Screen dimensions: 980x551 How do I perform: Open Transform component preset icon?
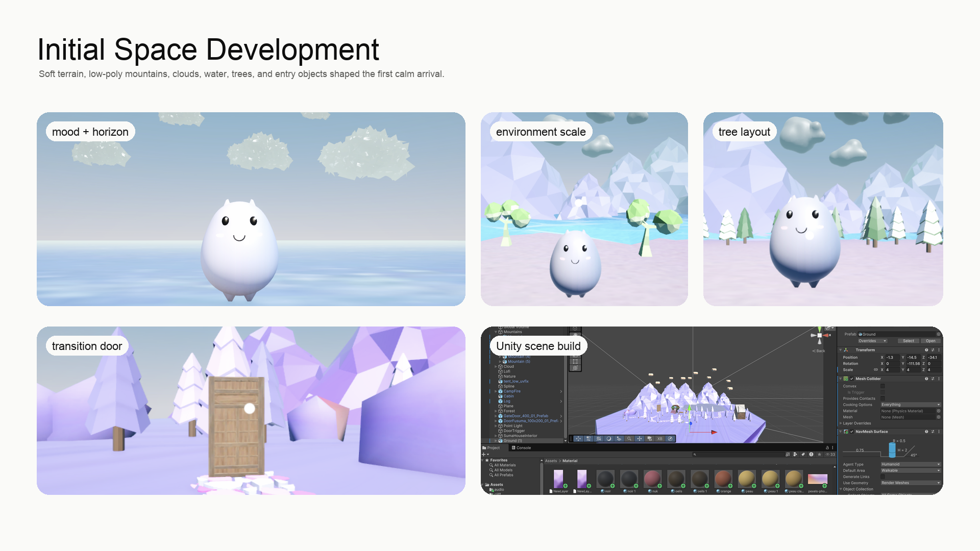click(933, 350)
